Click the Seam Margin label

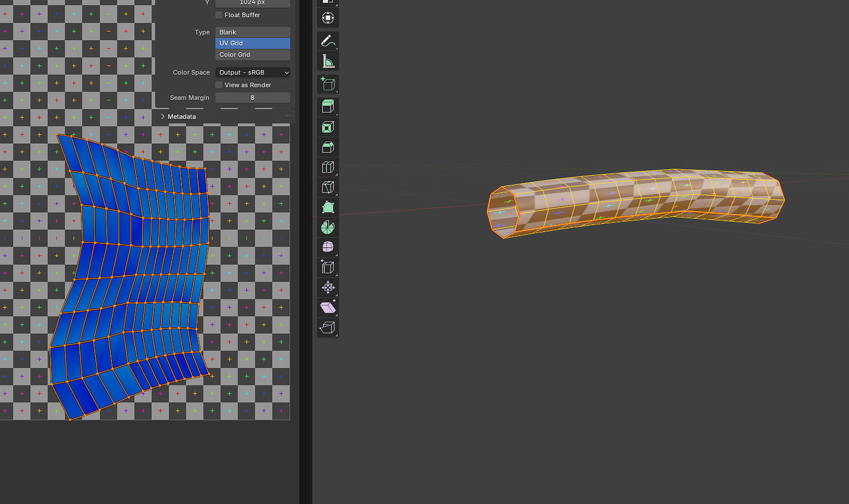[189, 98]
